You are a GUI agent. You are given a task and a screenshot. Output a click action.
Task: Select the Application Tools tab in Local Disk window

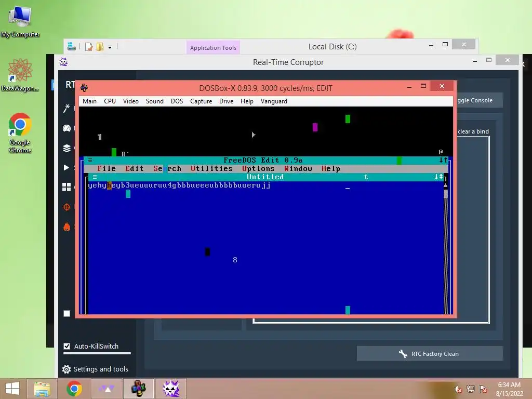click(x=213, y=47)
